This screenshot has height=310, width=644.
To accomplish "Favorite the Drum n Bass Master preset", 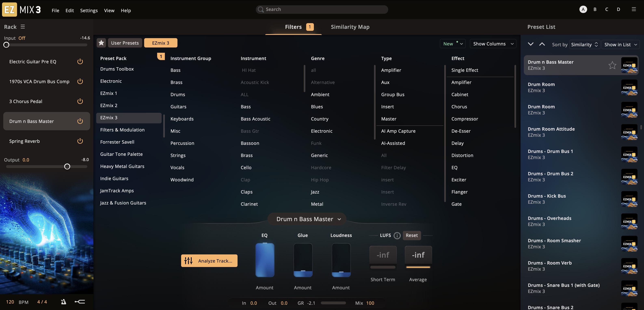I will coord(612,65).
